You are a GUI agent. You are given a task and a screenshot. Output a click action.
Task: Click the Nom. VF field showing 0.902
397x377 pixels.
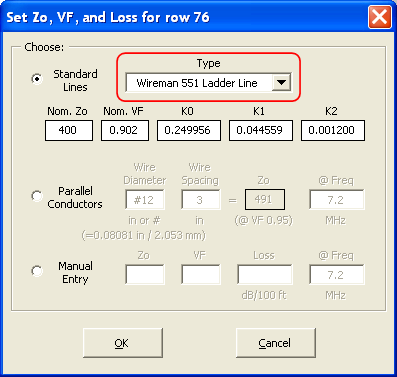(x=125, y=130)
